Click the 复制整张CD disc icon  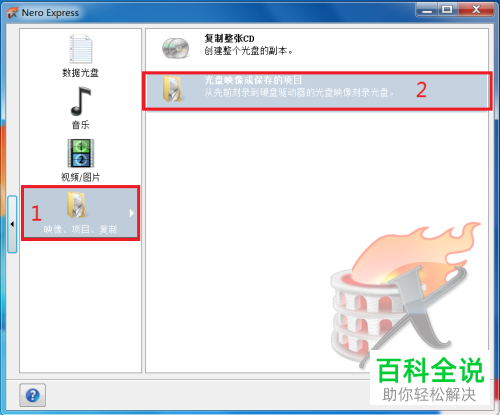(x=175, y=48)
